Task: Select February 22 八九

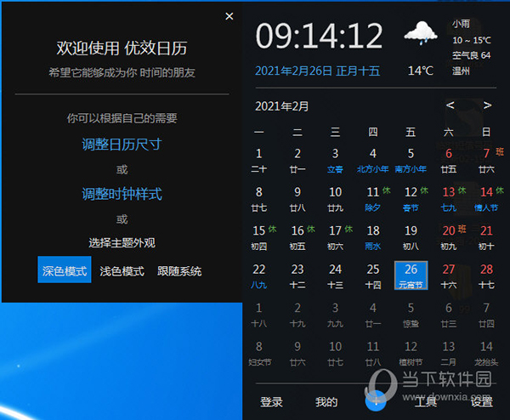Action: (259, 276)
